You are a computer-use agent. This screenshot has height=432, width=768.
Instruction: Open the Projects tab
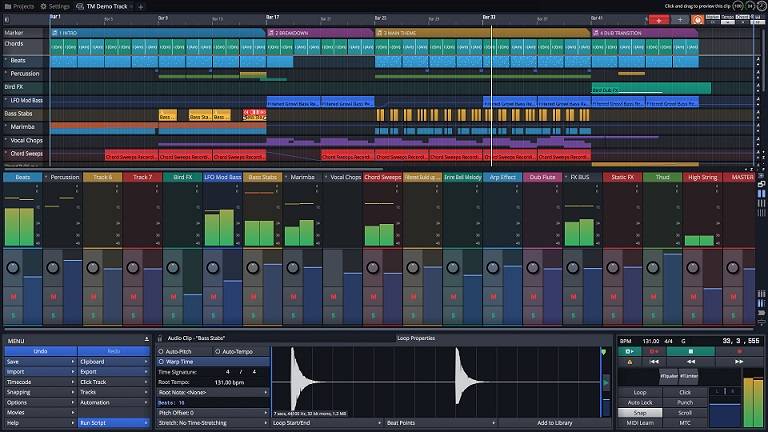tap(17, 6)
